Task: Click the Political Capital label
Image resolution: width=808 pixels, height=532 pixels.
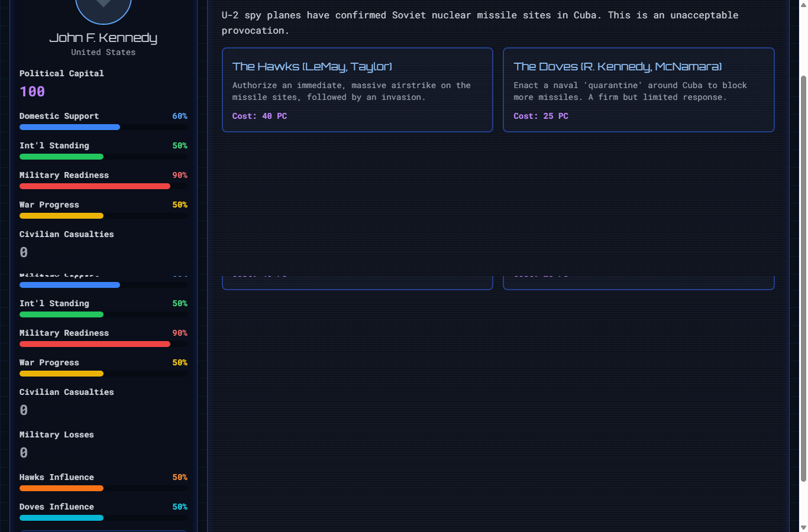Action: click(x=62, y=73)
